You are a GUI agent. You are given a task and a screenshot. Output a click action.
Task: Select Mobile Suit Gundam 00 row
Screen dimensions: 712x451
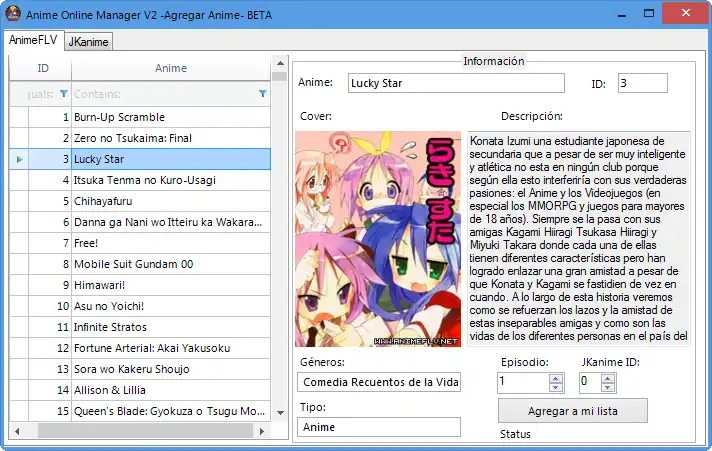click(x=140, y=264)
